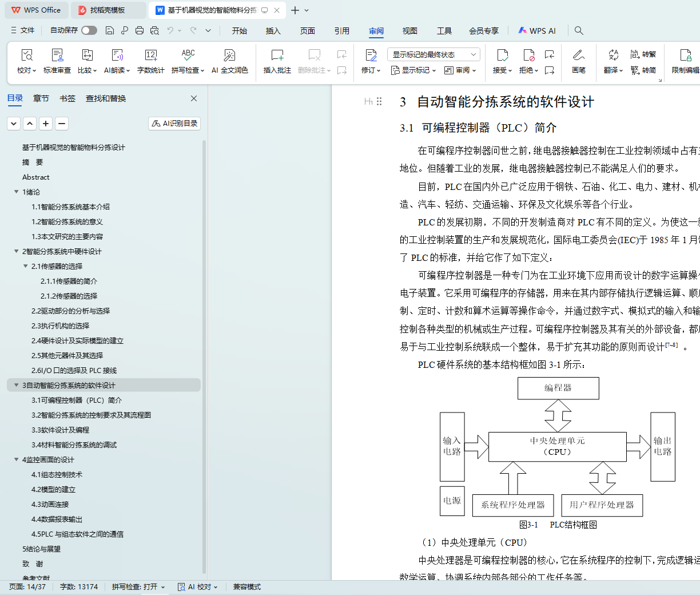Click the search magnifier icon
Viewport: 700px width, 595px height.
[x=579, y=30]
